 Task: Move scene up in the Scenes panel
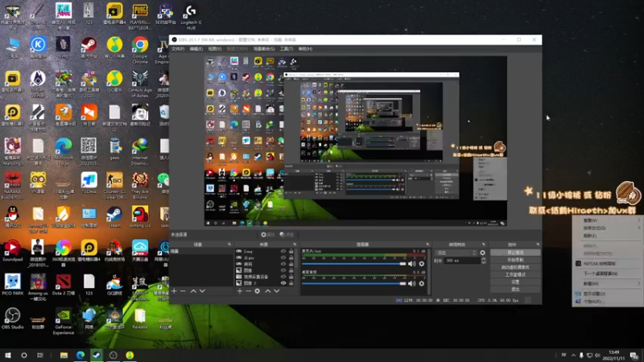click(x=193, y=291)
